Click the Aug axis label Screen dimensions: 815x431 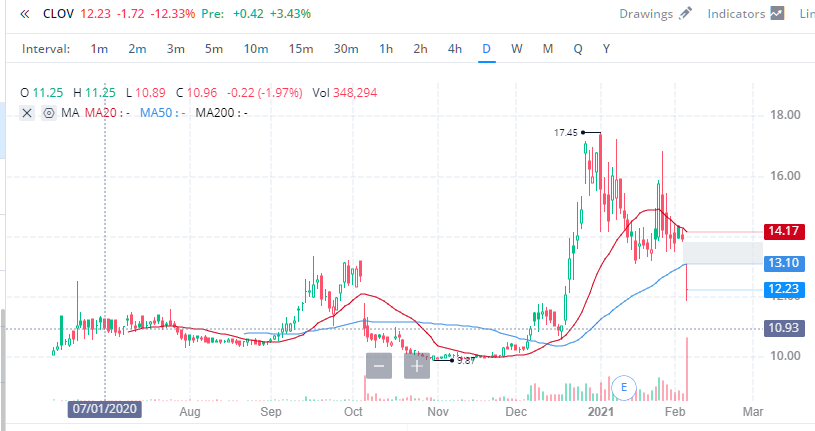(190, 412)
